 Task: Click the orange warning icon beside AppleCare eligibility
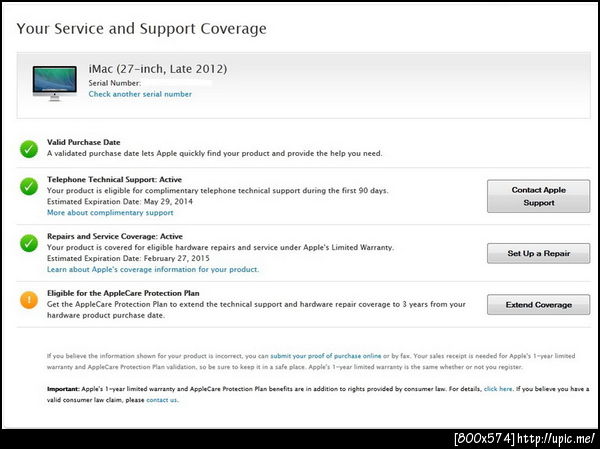pyautogui.click(x=29, y=300)
